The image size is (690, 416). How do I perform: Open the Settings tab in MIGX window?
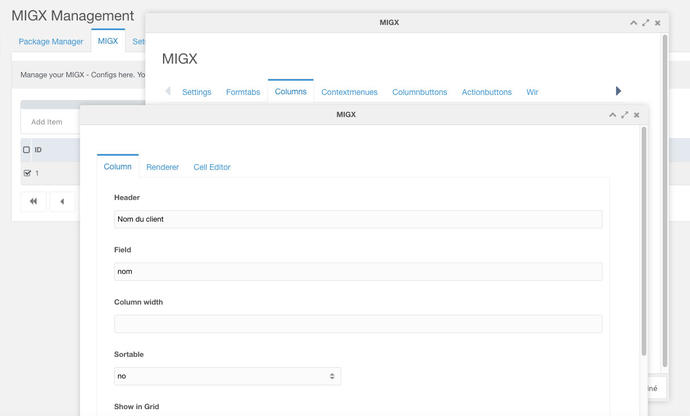point(197,92)
